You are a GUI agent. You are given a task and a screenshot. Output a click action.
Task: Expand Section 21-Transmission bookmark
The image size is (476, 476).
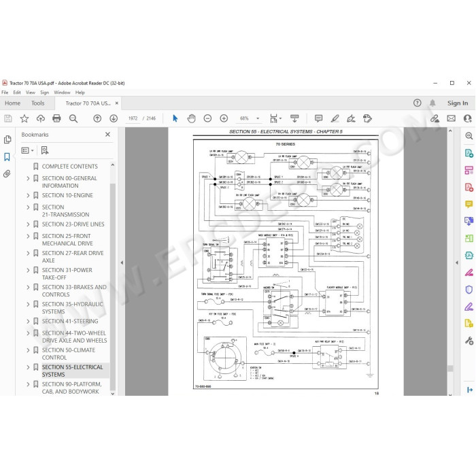[28, 207]
